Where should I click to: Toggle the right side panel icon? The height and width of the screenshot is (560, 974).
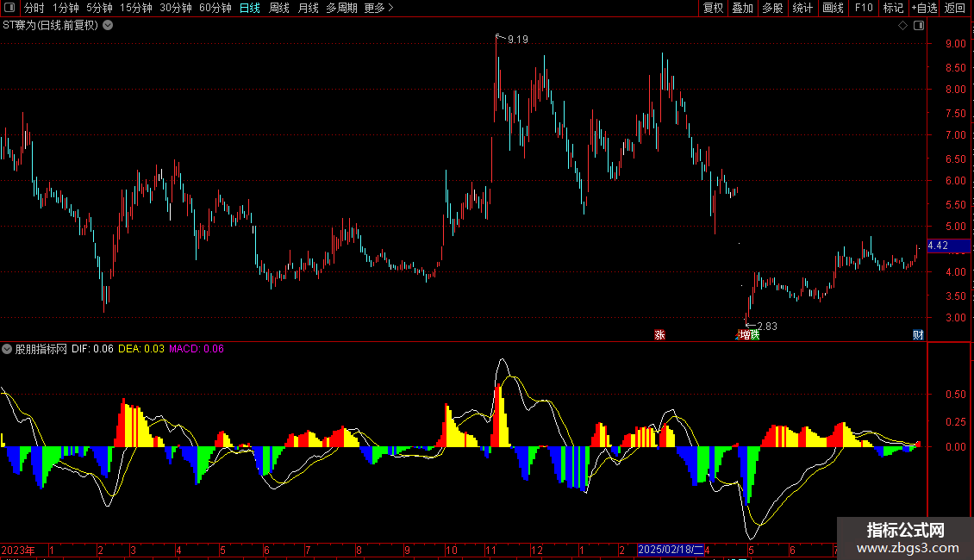(920, 26)
